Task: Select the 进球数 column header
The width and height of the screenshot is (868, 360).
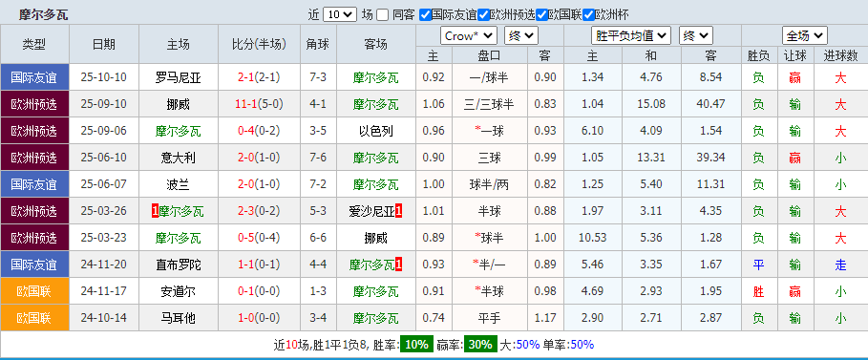Action: pos(841,55)
